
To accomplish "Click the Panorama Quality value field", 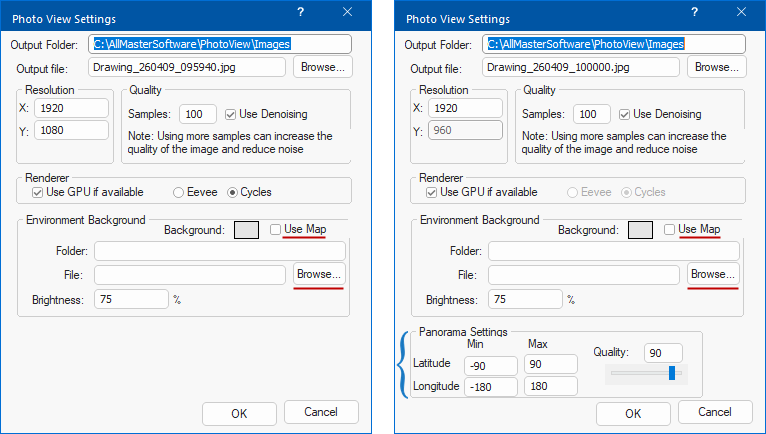I will click(x=664, y=352).
